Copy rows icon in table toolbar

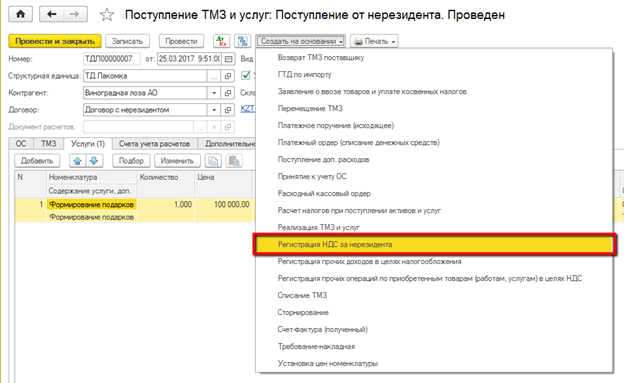213,161
